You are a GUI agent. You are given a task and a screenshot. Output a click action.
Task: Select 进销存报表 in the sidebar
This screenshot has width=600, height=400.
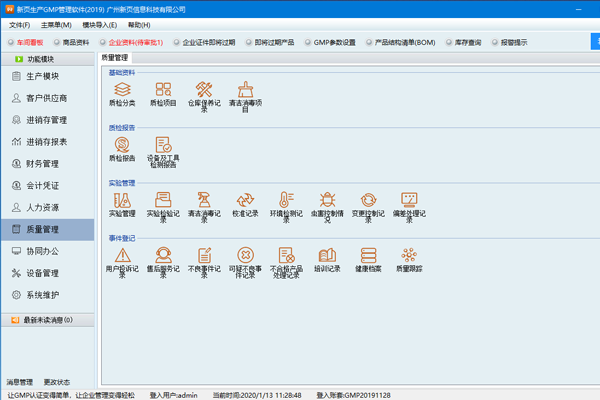tap(47, 142)
